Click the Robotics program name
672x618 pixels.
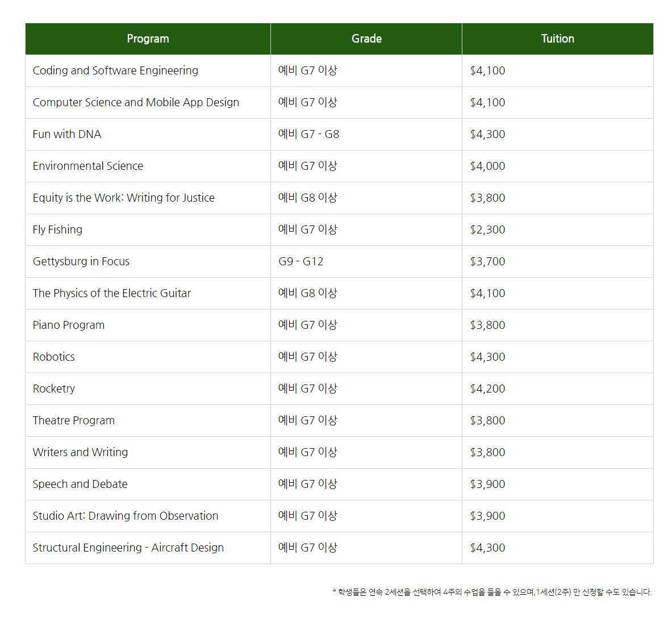click(x=54, y=357)
